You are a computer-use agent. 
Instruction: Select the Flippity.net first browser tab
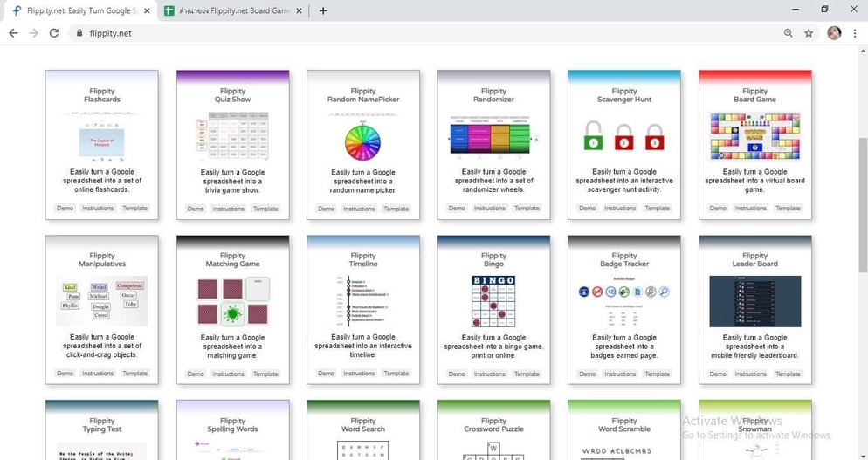point(77,10)
